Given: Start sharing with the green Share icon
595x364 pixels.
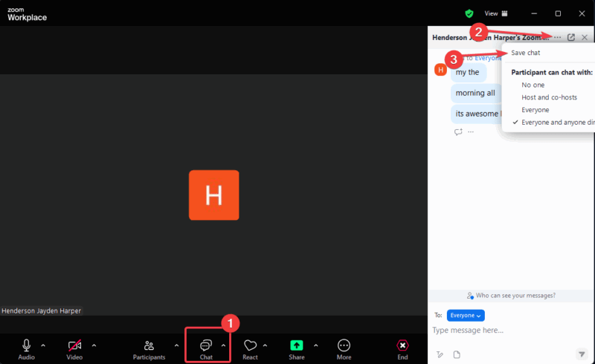Looking at the screenshot, I should [296, 345].
